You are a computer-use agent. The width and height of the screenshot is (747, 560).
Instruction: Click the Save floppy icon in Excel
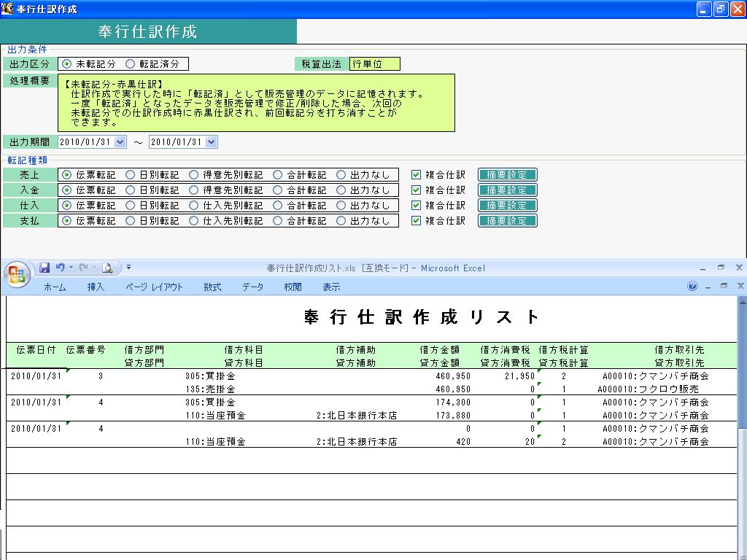(x=44, y=268)
